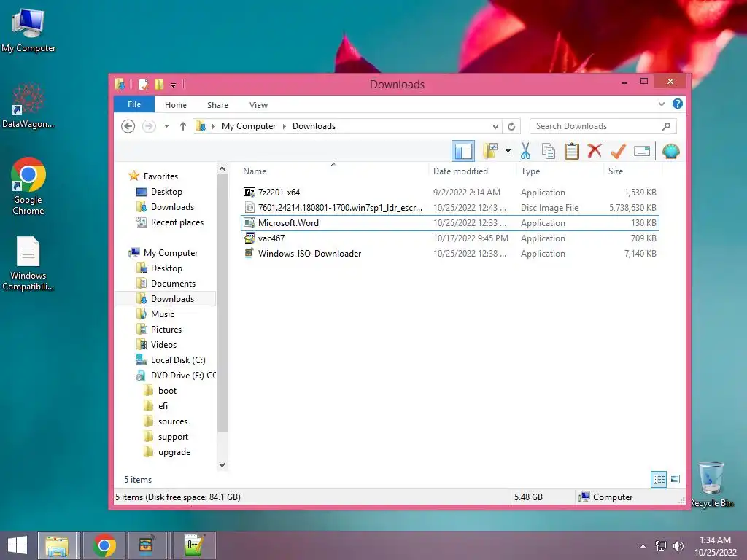Click the Help question mark icon
747x560 pixels.
click(x=678, y=104)
